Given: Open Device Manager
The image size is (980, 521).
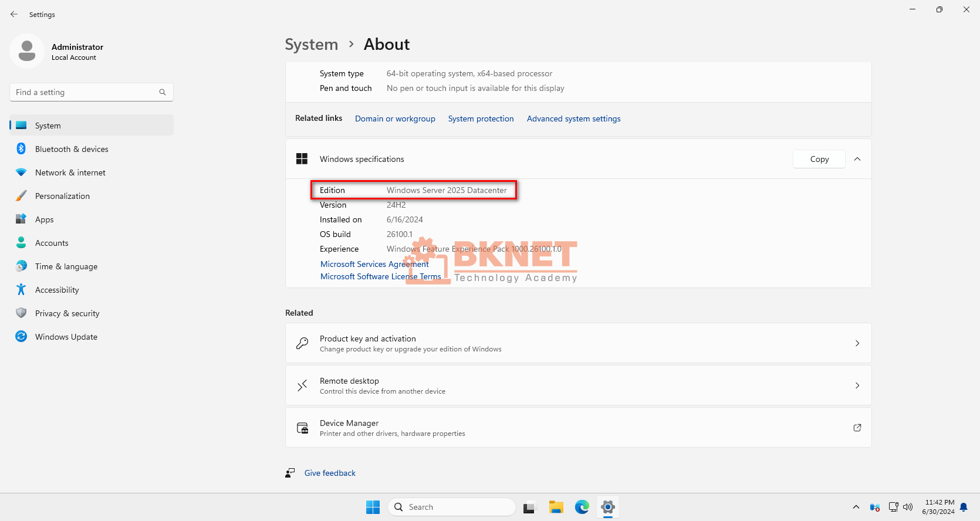Looking at the screenshot, I should tap(578, 428).
